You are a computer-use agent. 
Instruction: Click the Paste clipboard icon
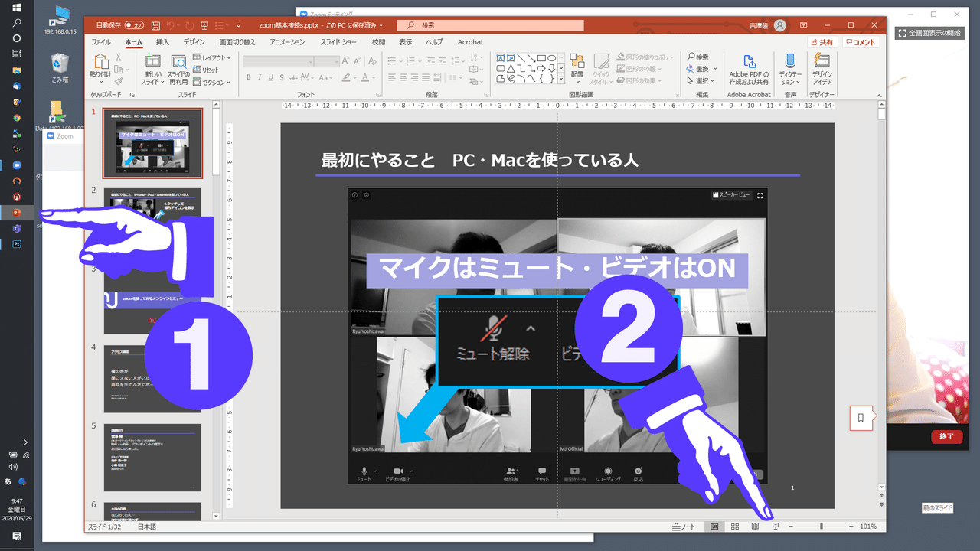(x=101, y=60)
